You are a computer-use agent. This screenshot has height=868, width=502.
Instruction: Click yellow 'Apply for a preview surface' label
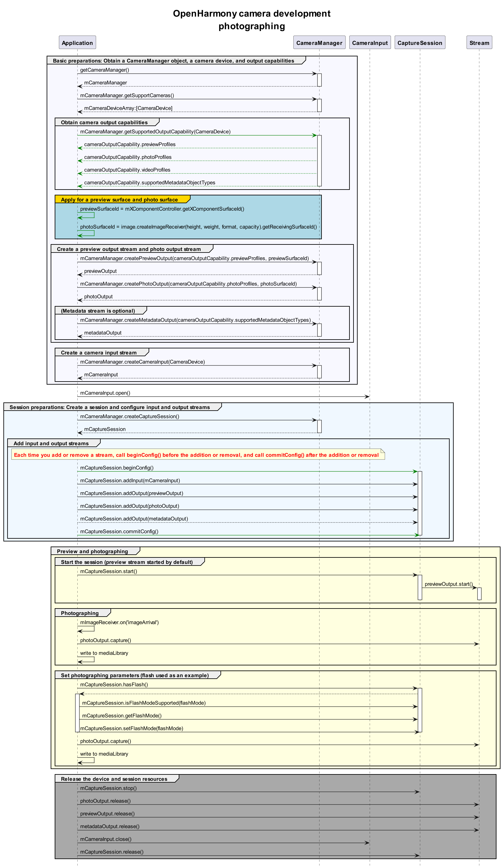click(x=119, y=199)
